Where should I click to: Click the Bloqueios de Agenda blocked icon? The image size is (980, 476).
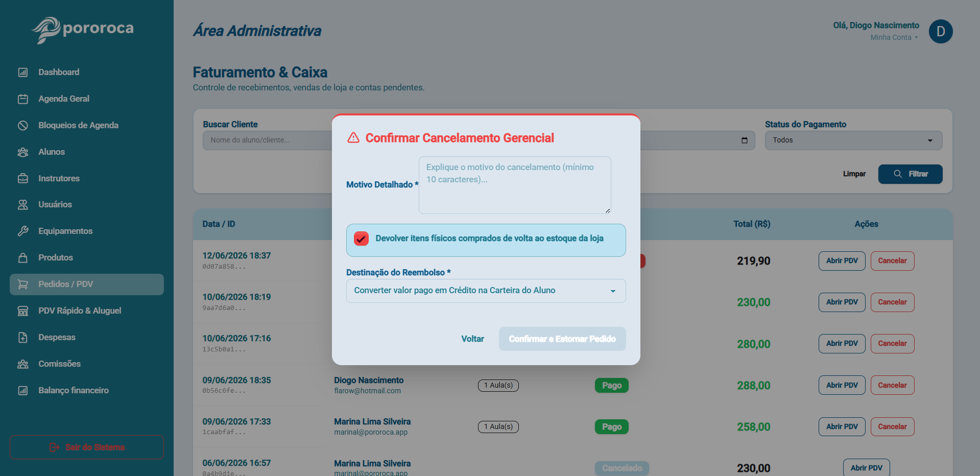(x=23, y=126)
